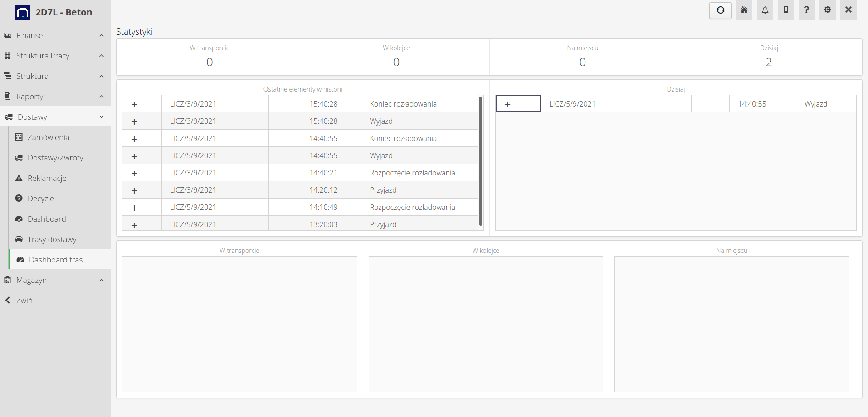Screen dimensions: 868x417
Task: Click the Reklamacje warning triangle icon
Action: (x=19, y=178)
